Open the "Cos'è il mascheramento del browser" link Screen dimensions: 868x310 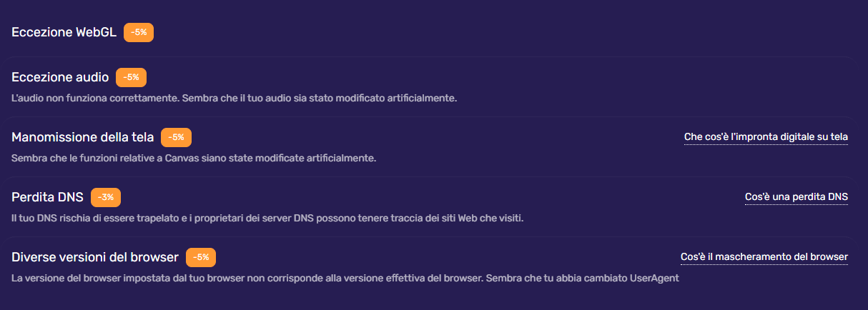764,256
